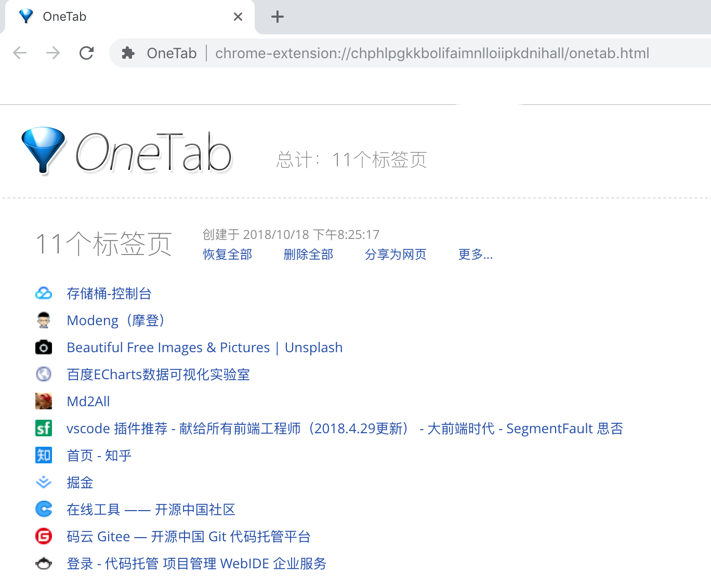711x588 pixels.
Task: Click the blue OneTab funnel logo
Action: [43, 150]
